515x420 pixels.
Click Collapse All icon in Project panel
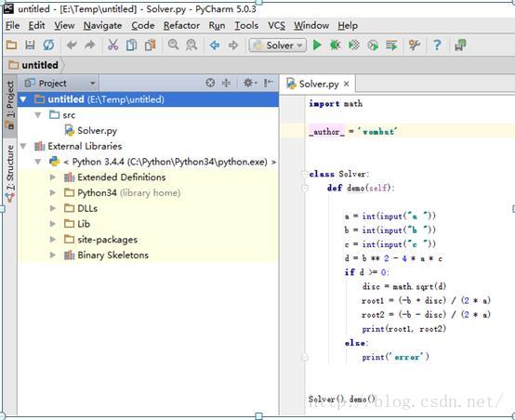(x=226, y=83)
